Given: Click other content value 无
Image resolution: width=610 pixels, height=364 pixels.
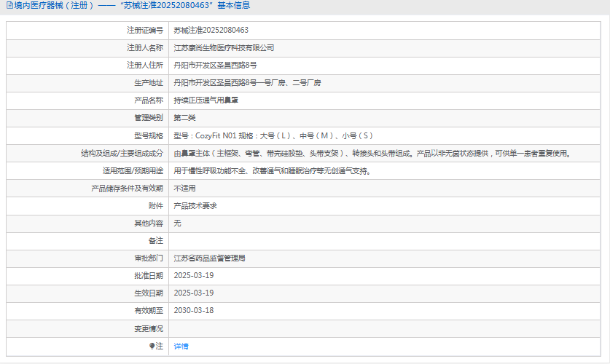Looking at the screenshot, I should 177,223.
